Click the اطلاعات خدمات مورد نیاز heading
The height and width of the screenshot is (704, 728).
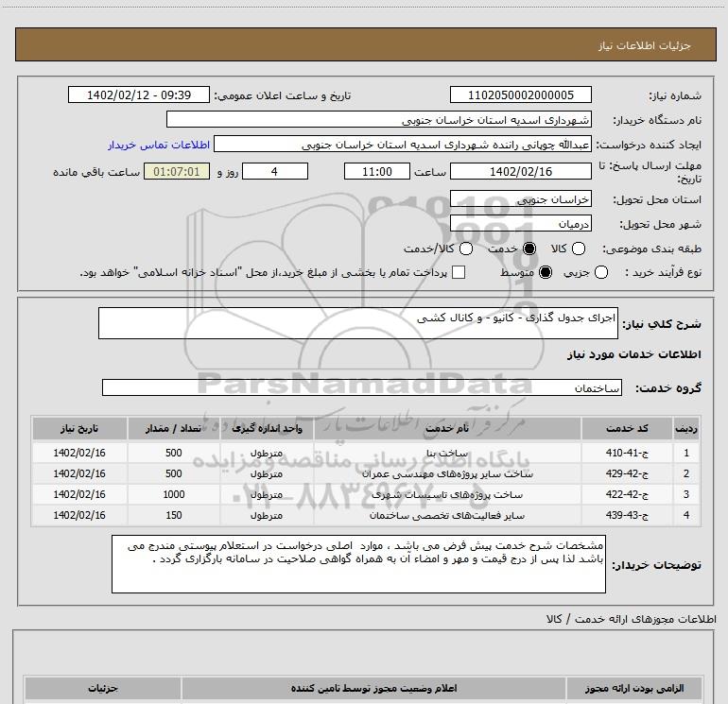(x=633, y=354)
